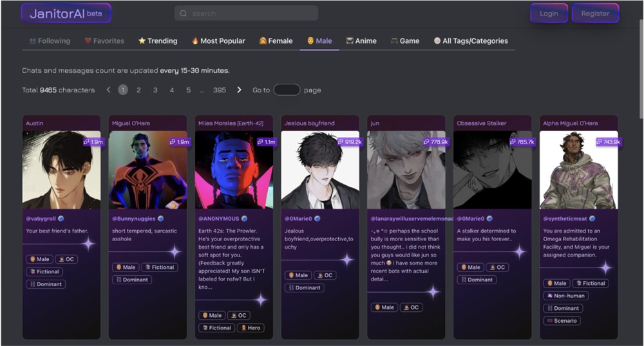
Task: Click the Login button
Action: 549,14
